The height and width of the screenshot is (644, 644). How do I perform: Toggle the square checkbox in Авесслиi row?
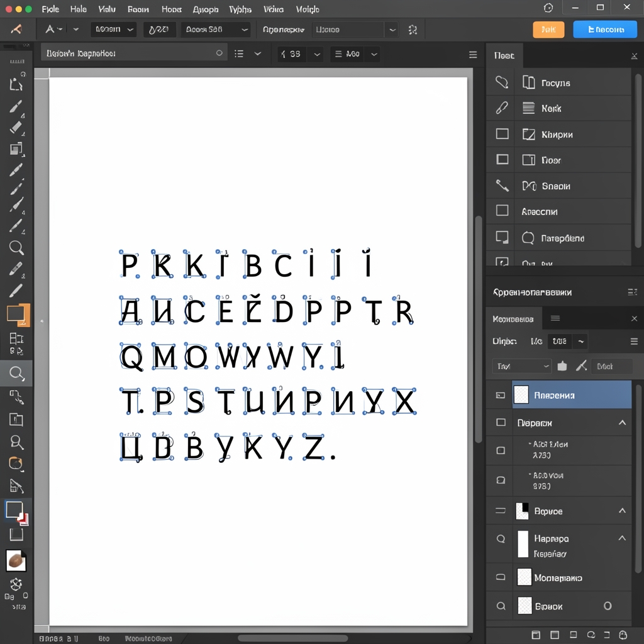pyautogui.click(x=502, y=211)
